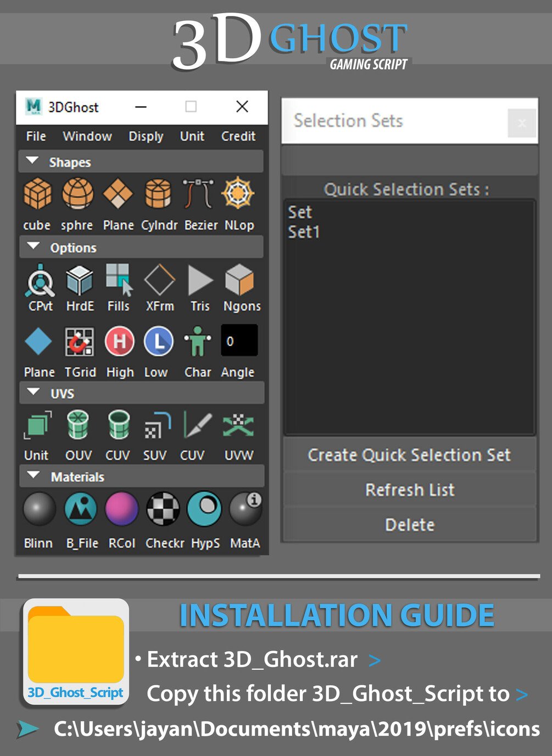
Task: Click the MatA material info icon
Action: (x=245, y=509)
